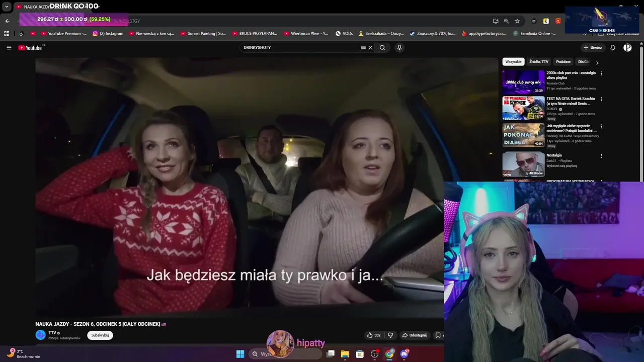Open the Instagram bookmark

(x=108, y=34)
